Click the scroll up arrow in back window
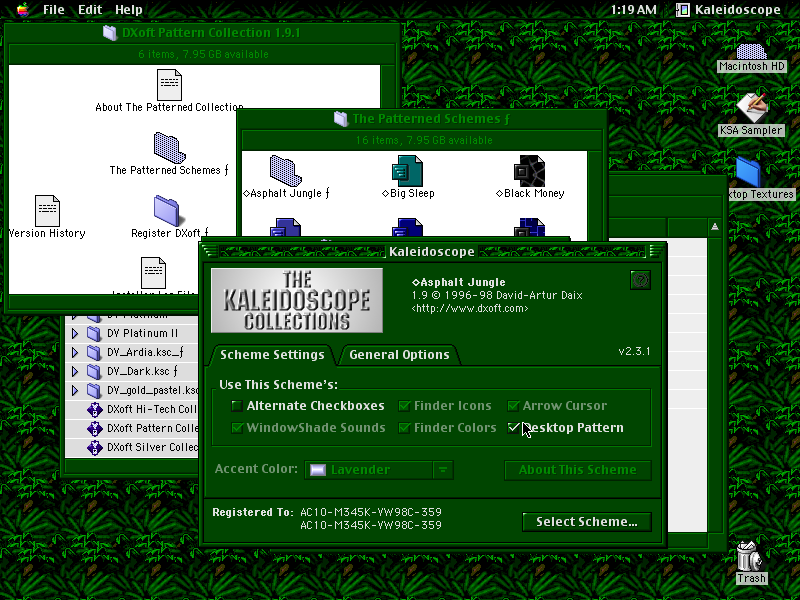 [x=715, y=227]
